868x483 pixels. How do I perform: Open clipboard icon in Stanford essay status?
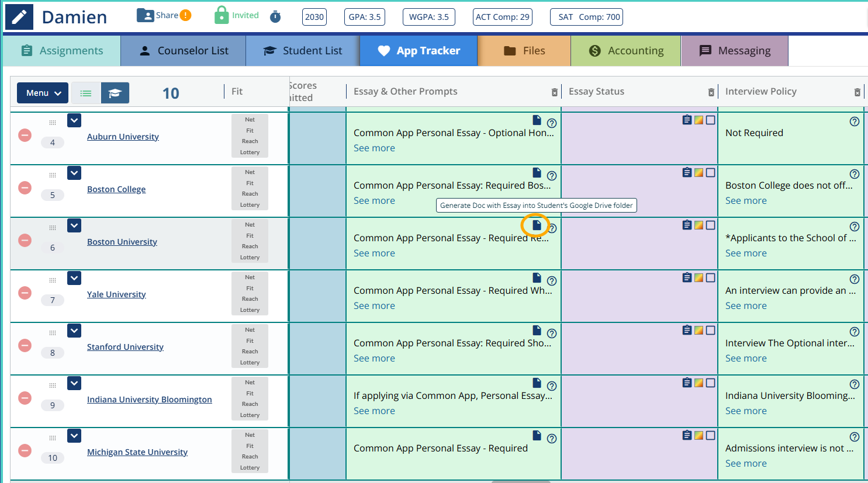687,331
